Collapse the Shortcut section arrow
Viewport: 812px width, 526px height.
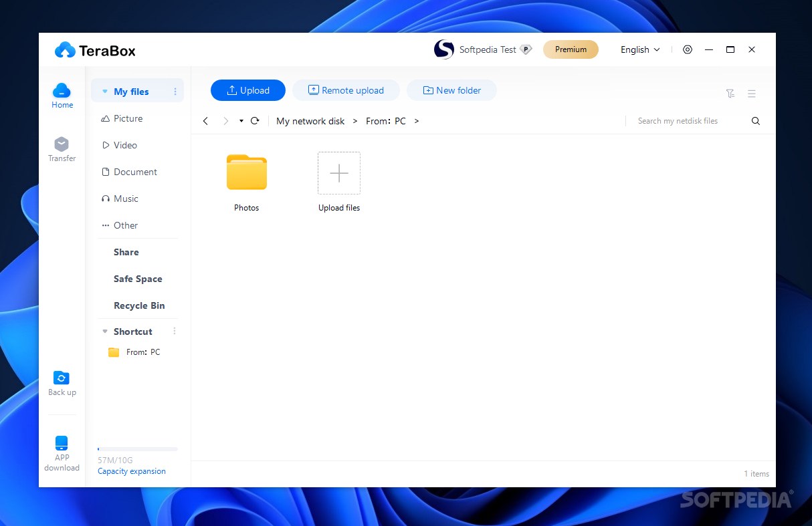point(104,332)
